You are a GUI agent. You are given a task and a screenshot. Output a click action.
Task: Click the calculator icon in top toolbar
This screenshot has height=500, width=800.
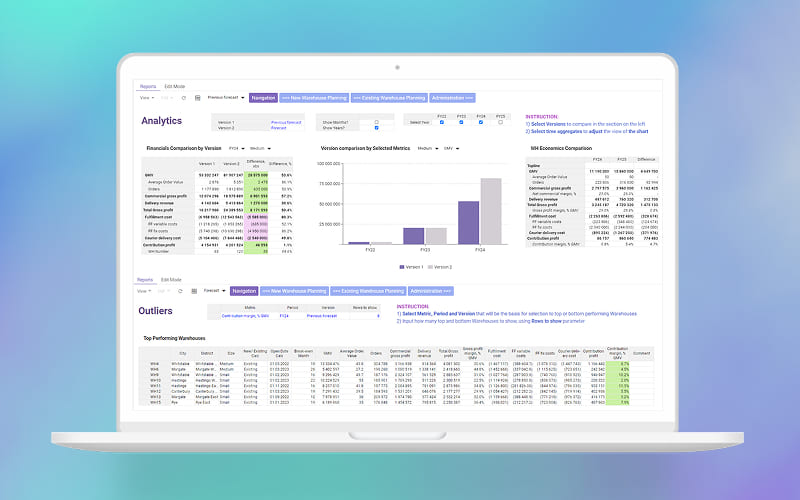click(x=198, y=98)
